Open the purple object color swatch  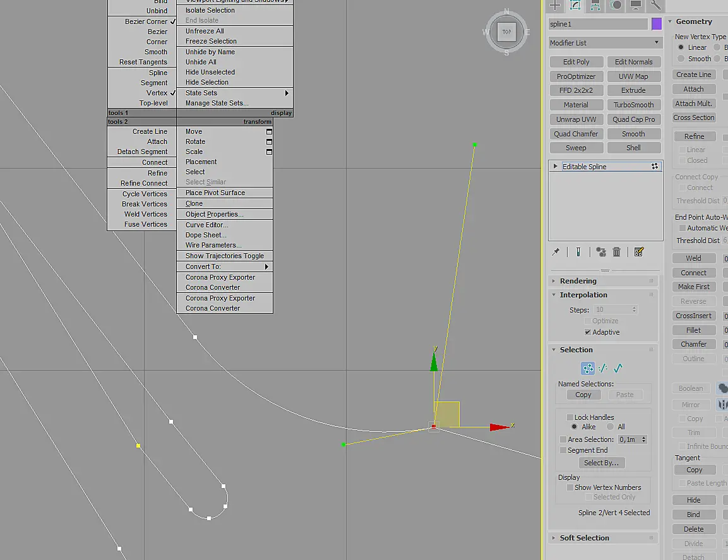tap(657, 24)
